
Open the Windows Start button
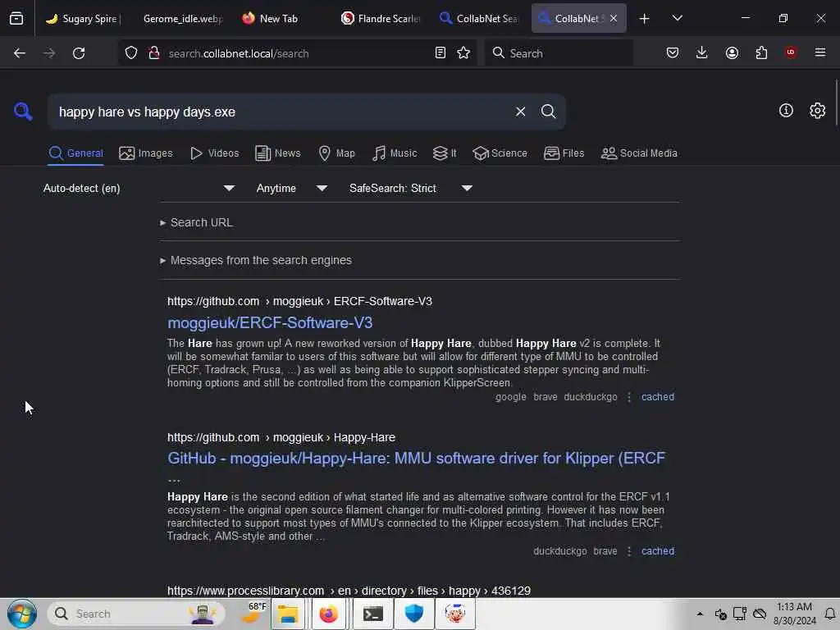click(22, 614)
